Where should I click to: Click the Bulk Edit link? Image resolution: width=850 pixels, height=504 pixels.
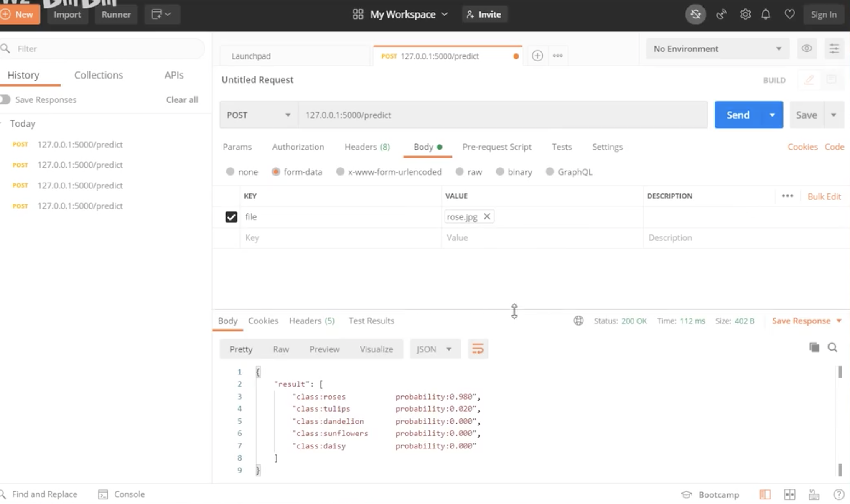click(x=824, y=196)
